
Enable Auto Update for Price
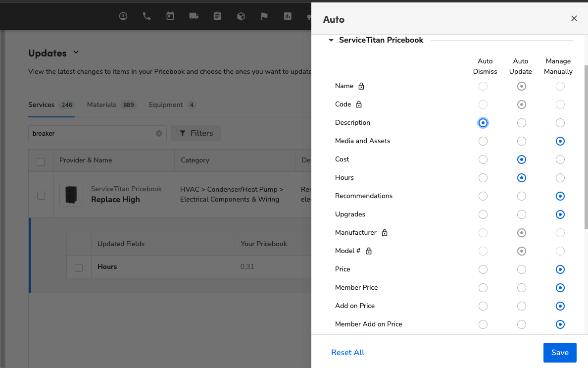coord(521,269)
